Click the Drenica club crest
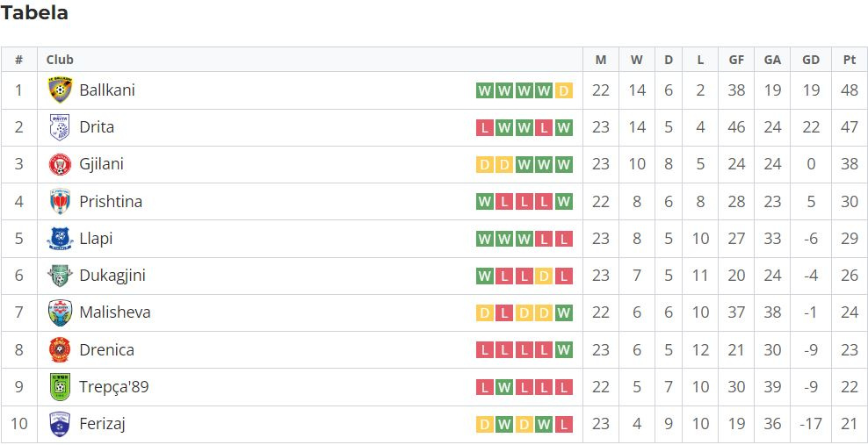Viewport: 868px width, 445px height. click(60, 350)
